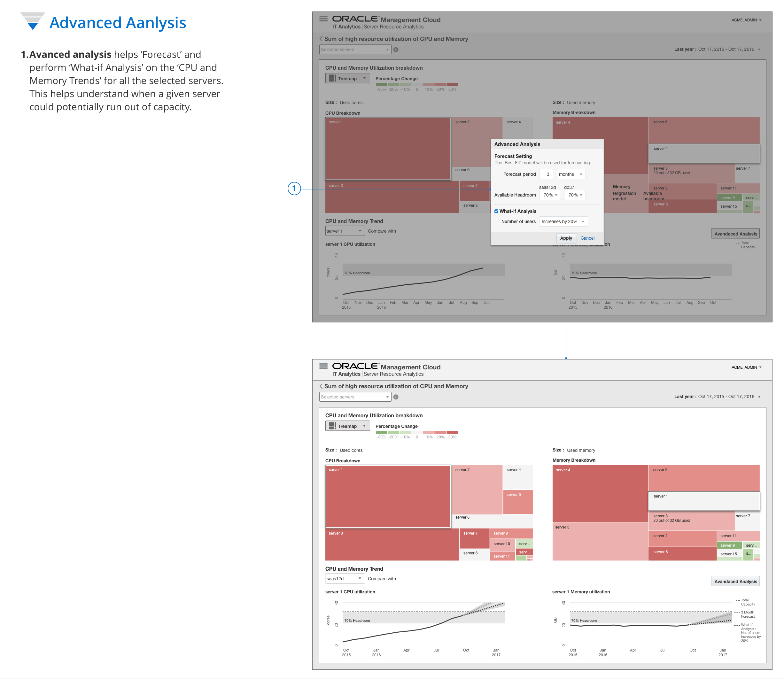Select server 1 tile in lower CPU Breakdown
This screenshot has height=679, width=784.
coord(388,496)
